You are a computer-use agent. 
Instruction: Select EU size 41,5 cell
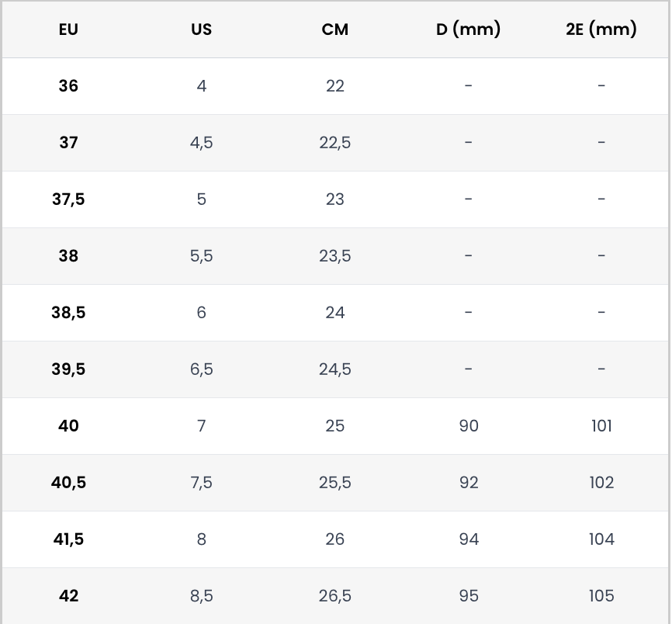[x=68, y=539]
